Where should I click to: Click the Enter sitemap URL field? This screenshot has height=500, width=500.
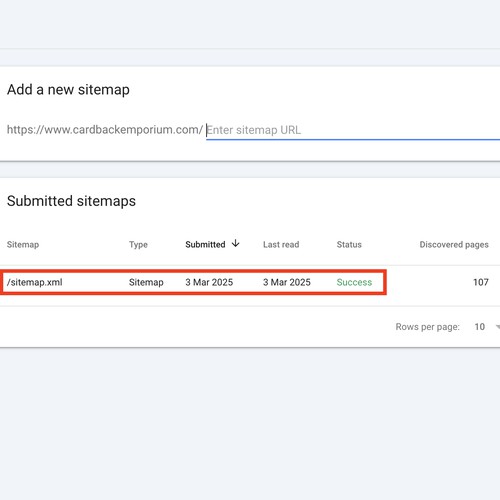click(353, 130)
